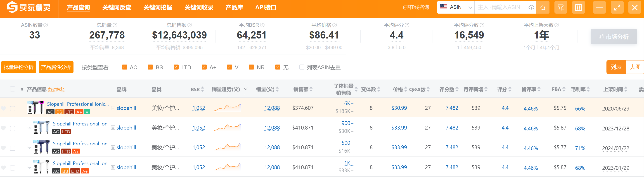The image size is (644, 178).
Task: Open product thumbnail in row 1
Action: 36,108
